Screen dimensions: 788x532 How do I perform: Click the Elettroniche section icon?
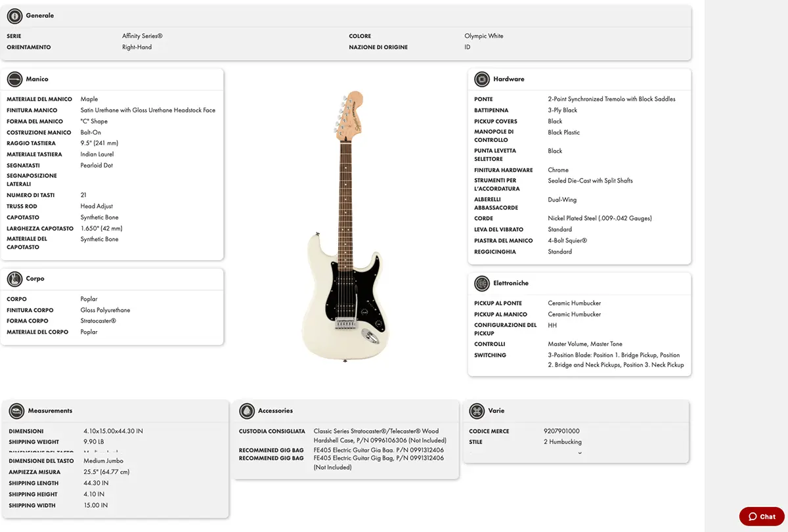click(x=482, y=284)
